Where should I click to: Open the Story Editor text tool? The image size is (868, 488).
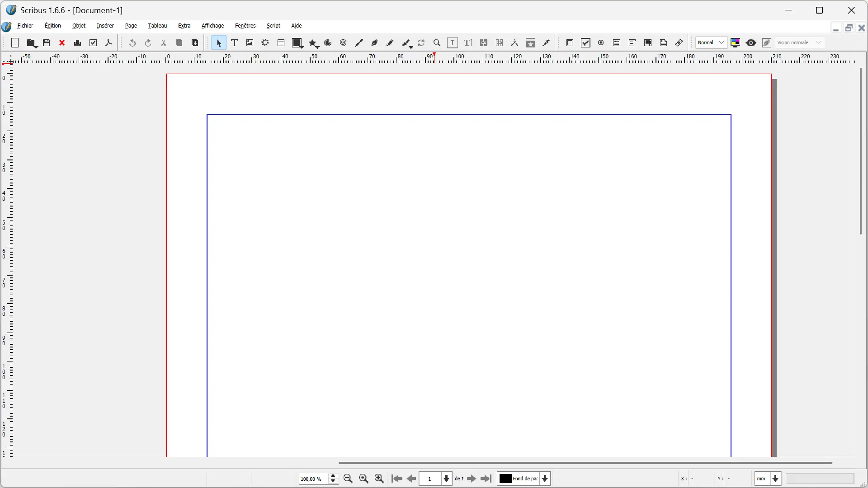[x=468, y=43]
